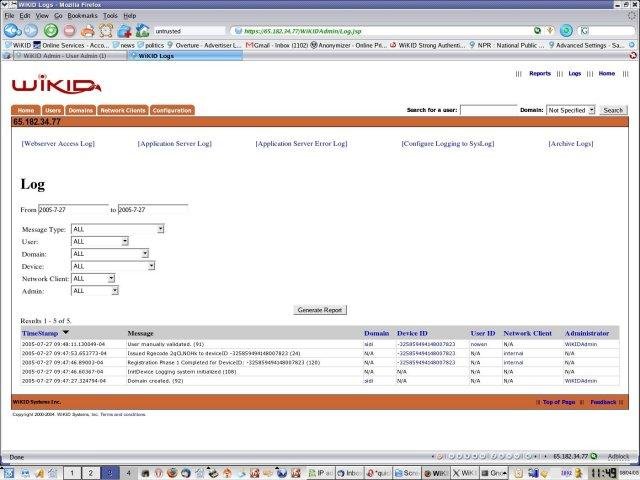The width and height of the screenshot is (640, 480).
Task: Click the From date input field
Action: click(x=73, y=209)
